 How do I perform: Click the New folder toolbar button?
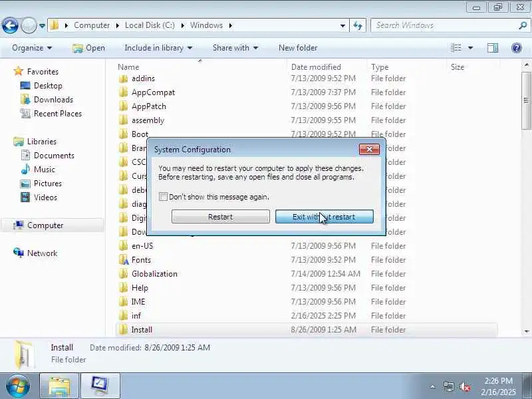point(298,48)
